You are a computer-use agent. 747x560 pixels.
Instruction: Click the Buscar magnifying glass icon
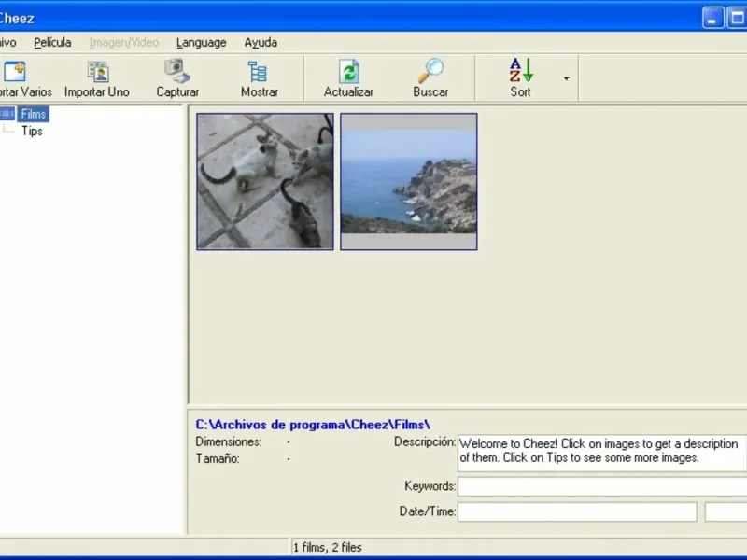(x=430, y=71)
